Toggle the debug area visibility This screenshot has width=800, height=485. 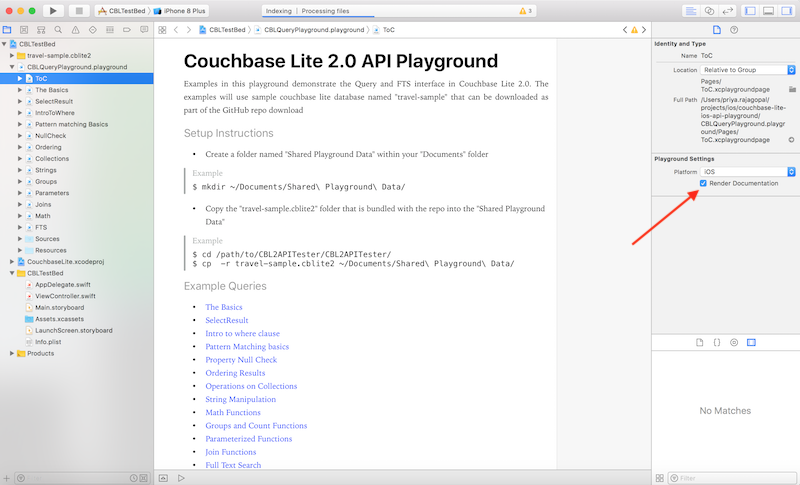click(768, 11)
